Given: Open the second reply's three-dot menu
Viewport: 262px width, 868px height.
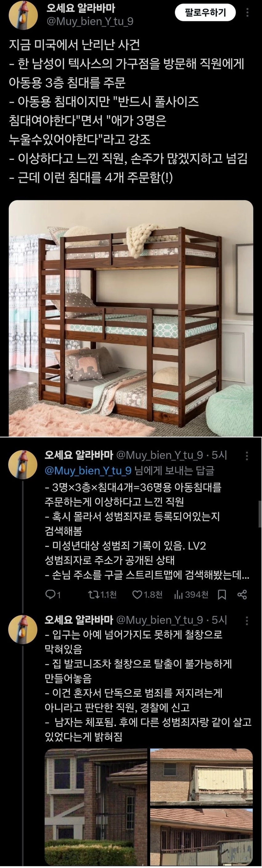Looking at the screenshot, I should 247,620.
